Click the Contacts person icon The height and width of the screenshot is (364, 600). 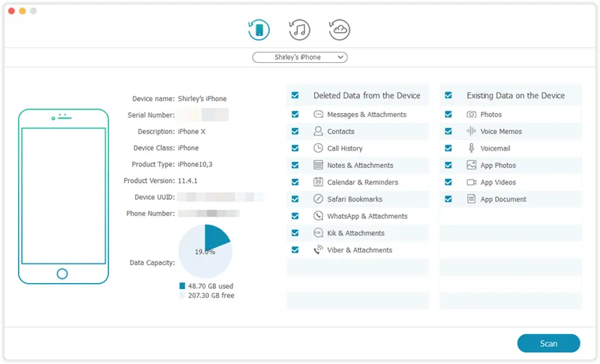click(x=319, y=131)
